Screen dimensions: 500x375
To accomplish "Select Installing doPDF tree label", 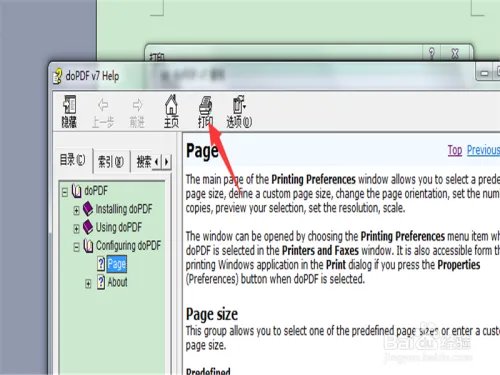I will coord(124,209).
